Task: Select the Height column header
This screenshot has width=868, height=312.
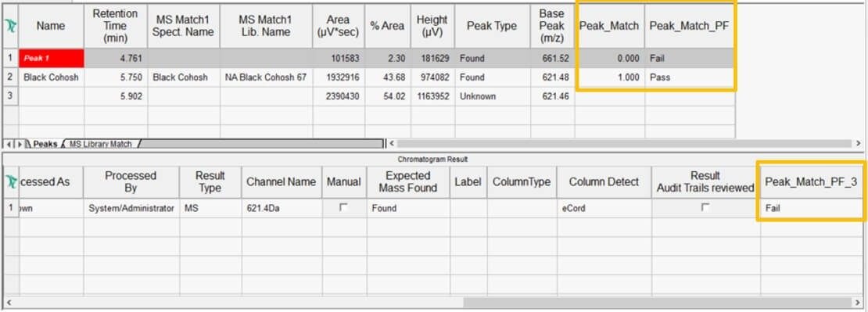Action: click(432, 26)
